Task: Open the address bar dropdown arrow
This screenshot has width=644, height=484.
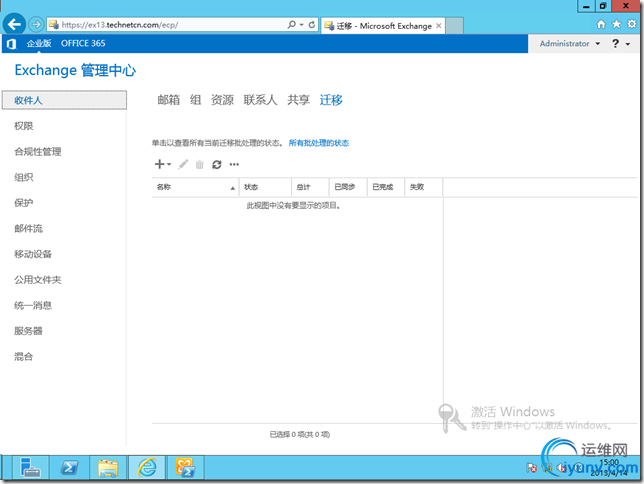Action: click(301, 25)
